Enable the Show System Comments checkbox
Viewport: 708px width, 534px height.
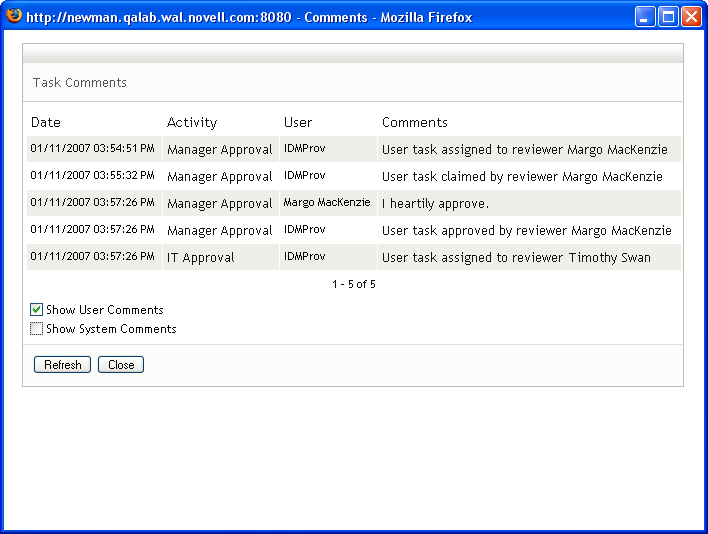pos(37,329)
